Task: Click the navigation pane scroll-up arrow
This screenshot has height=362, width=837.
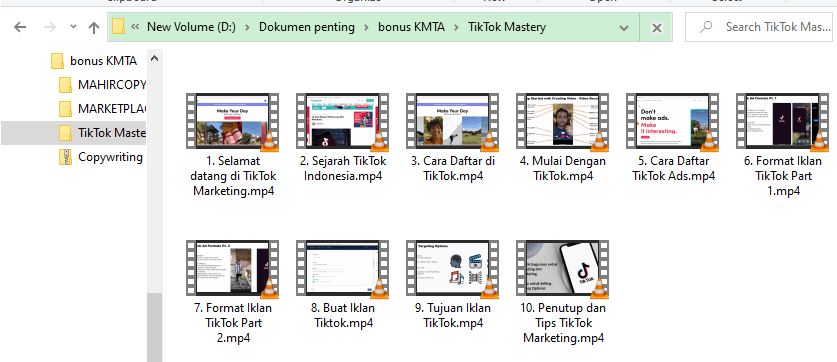Action: [154, 58]
